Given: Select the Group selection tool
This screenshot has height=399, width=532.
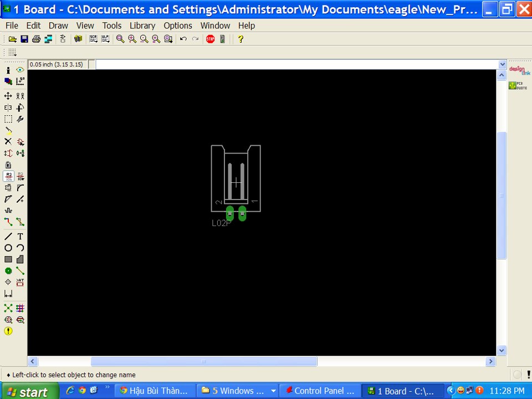Looking at the screenshot, I should tap(8, 119).
